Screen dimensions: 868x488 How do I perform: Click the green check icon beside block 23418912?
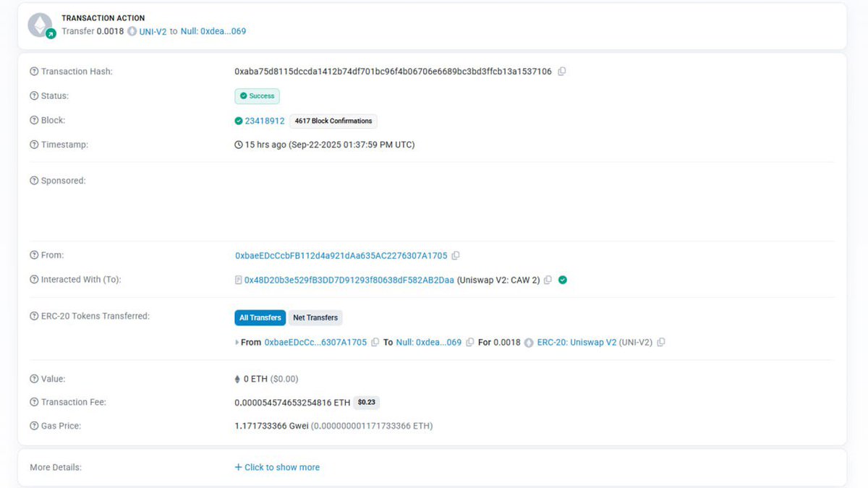(x=239, y=121)
